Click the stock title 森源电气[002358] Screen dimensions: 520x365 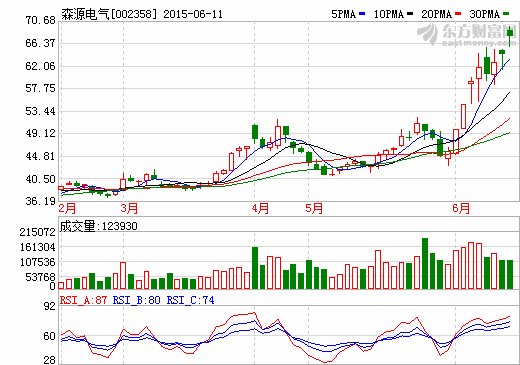[x=109, y=14]
